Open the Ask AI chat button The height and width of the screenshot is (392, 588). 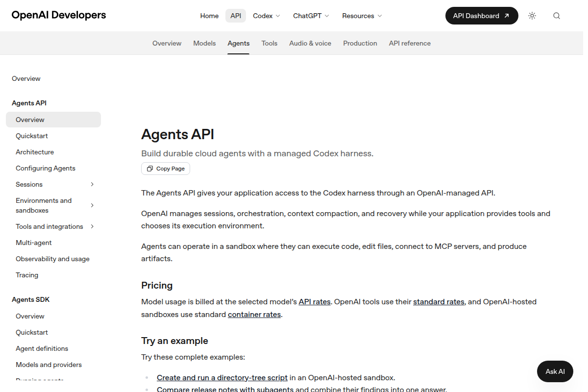555,371
